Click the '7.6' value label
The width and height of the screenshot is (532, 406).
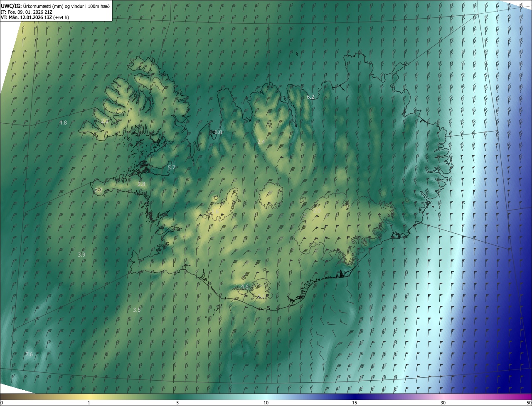pos(29,354)
